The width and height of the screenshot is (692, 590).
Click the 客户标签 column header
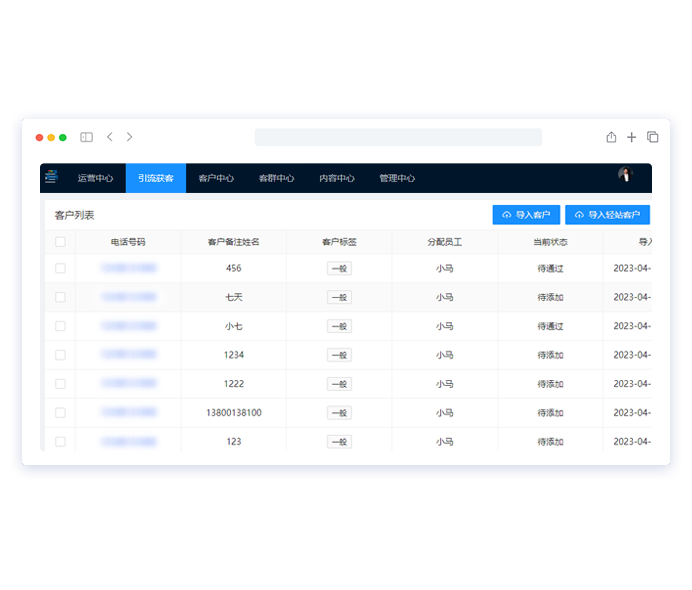[339, 242]
